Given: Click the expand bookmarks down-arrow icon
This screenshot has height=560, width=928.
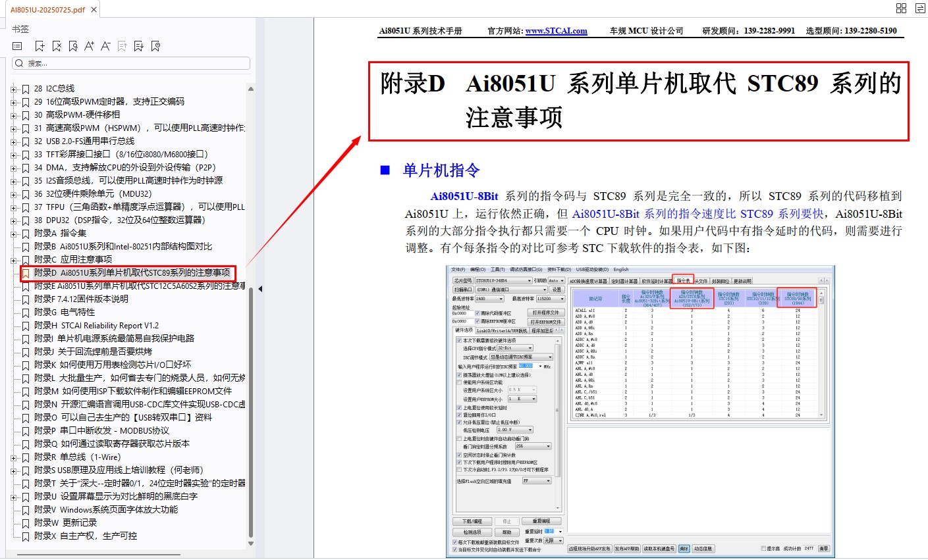Looking at the screenshot, I should tap(138, 46).
